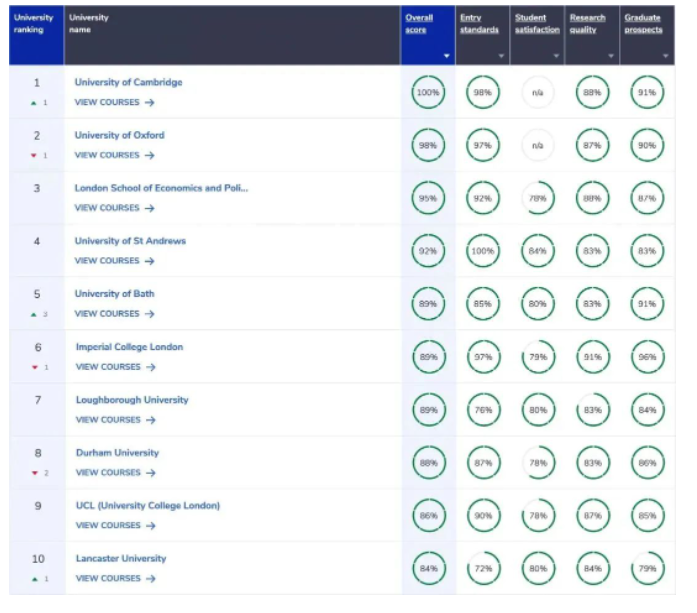Click UCL's 90% entry standards circle

pyautogui.click(x=484, y=516)
